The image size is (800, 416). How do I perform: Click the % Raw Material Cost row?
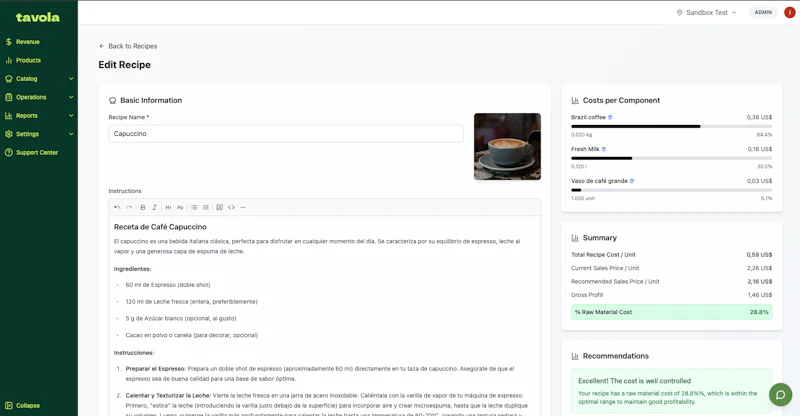[x=671, y=312]
